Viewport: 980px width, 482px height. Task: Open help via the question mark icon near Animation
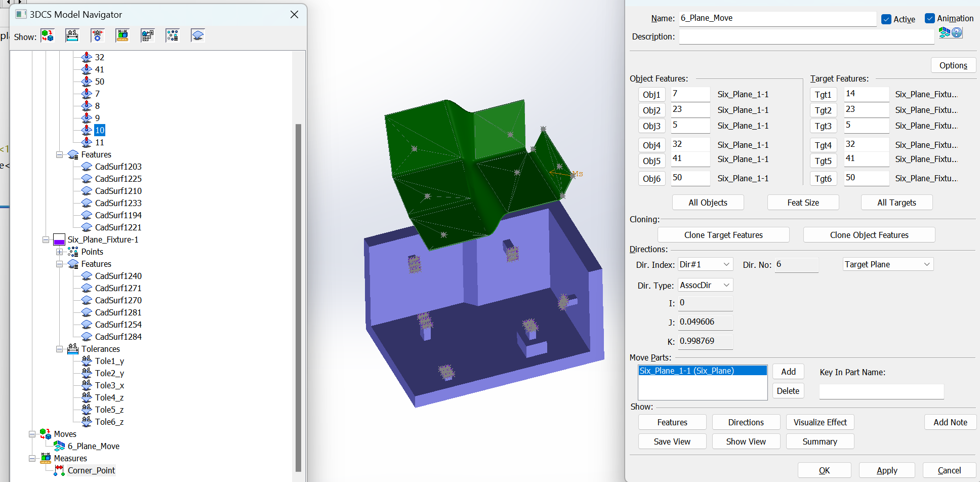coord(957,32)
